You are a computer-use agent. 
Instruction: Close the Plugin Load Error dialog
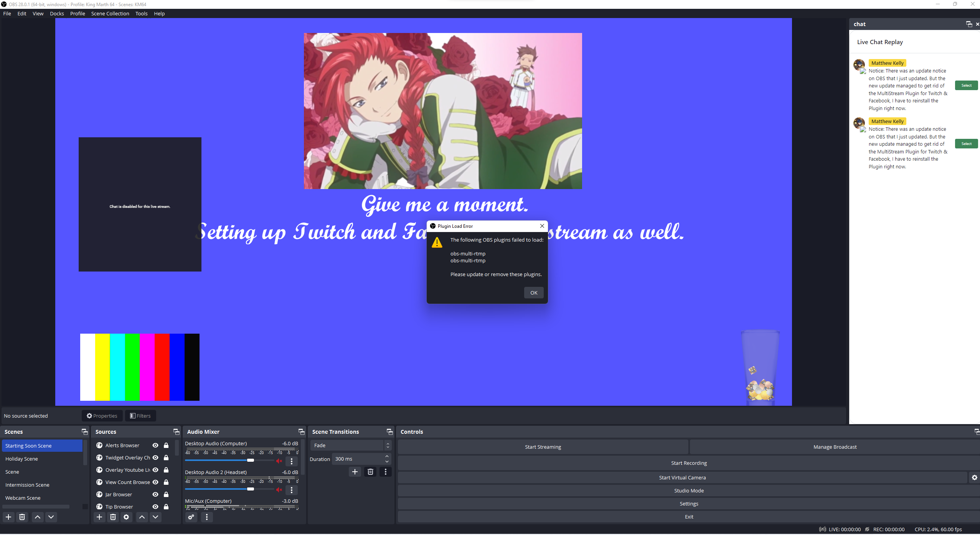click(x=542, y=226)
